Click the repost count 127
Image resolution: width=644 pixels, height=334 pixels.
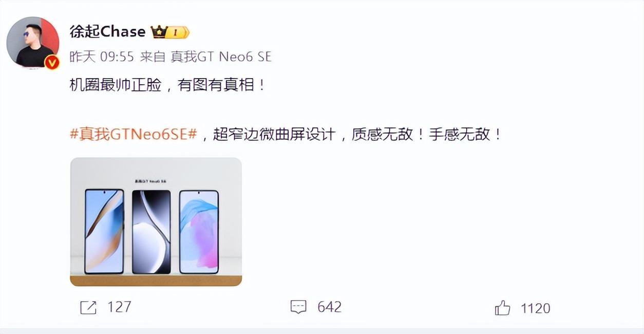(119, 307)
